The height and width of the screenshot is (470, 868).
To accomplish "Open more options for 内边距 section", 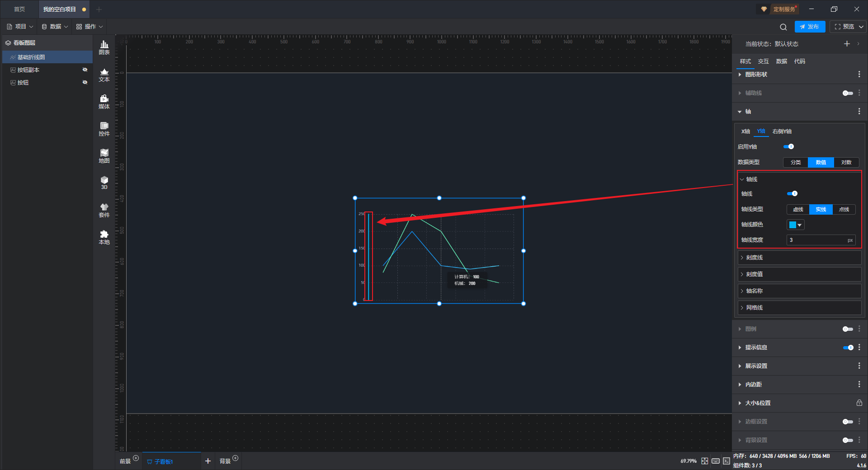I will coord(859,385).
